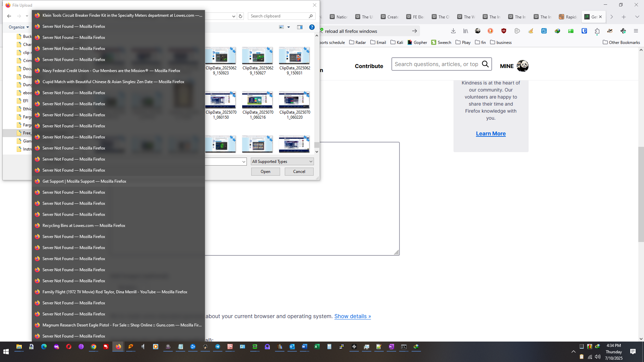Open the Firefox hamburger application menu
The width and height of the screenshot is (644, 362).
(x=636, y=31)
